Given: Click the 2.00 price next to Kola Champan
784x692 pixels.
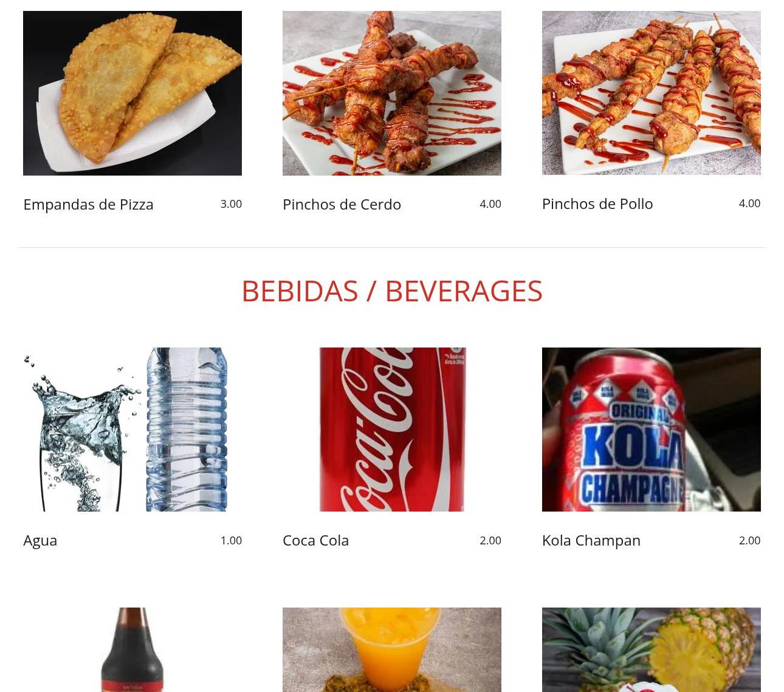Looking at the screenshot, I should (x=749, y=541).
